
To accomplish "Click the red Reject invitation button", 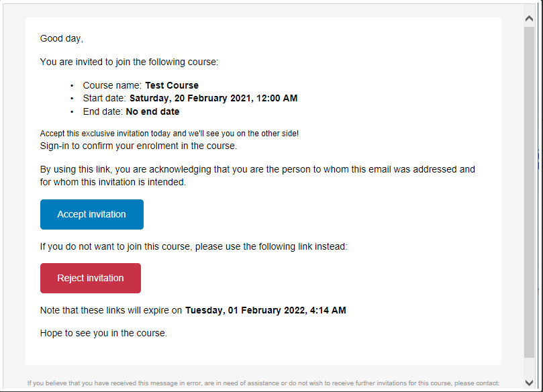I will point(91,278).
